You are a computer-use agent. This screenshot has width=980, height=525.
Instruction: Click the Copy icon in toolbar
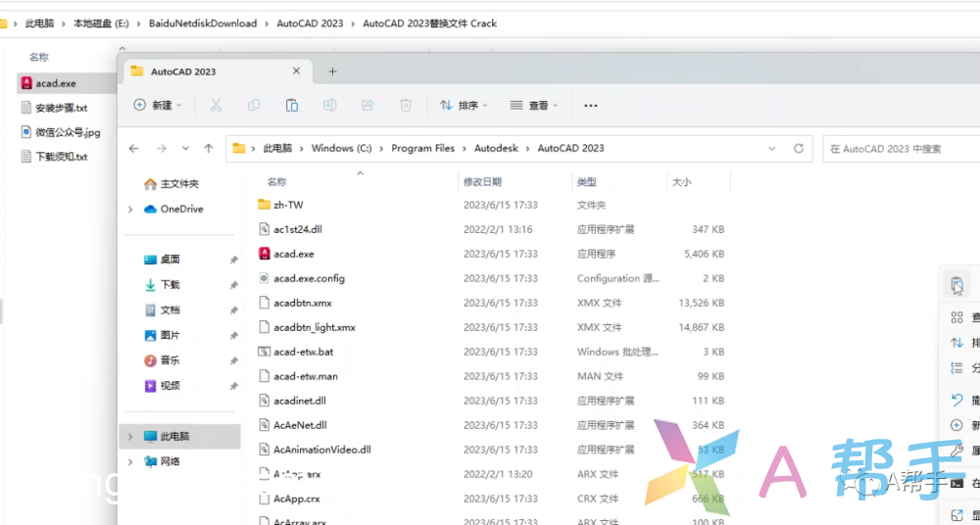point(254,105)
